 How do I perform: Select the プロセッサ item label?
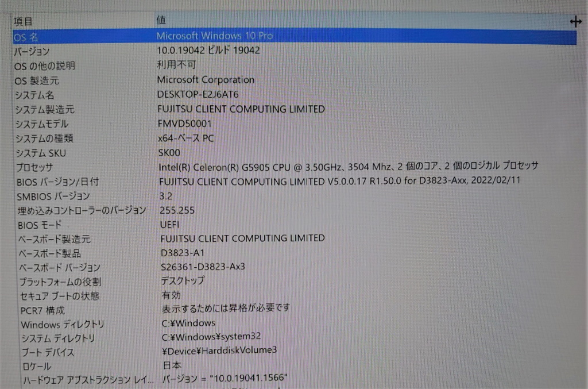[34, 168]
